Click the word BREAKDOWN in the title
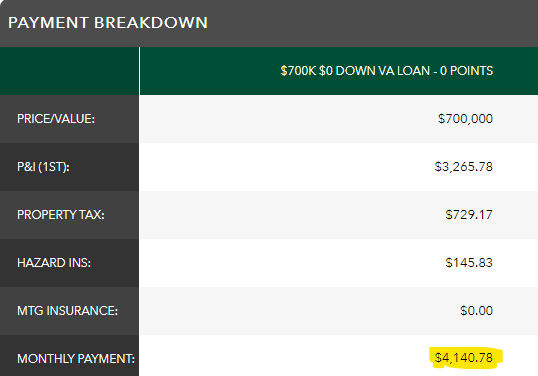 151,23
